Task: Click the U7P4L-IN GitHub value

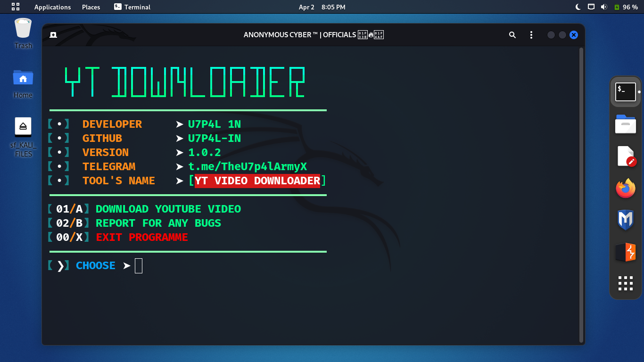Action: point(215,139)
